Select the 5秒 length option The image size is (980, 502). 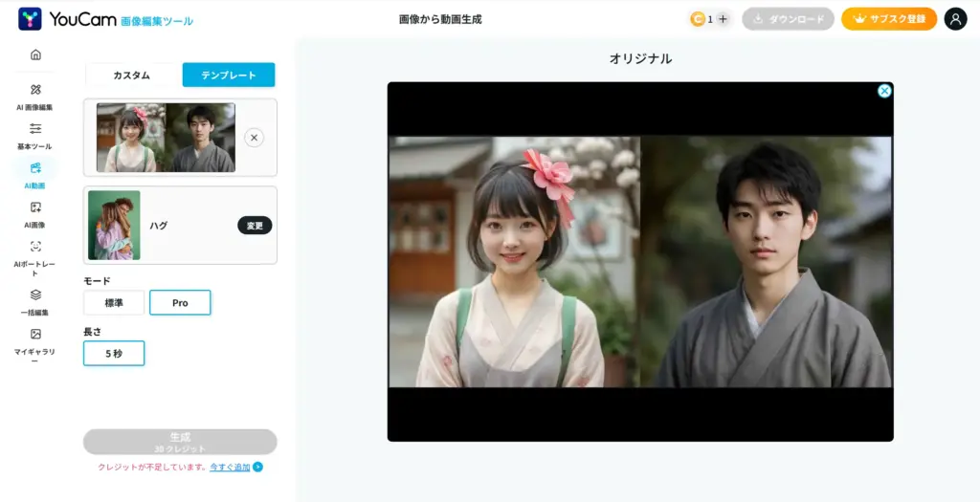pos(114,354)
